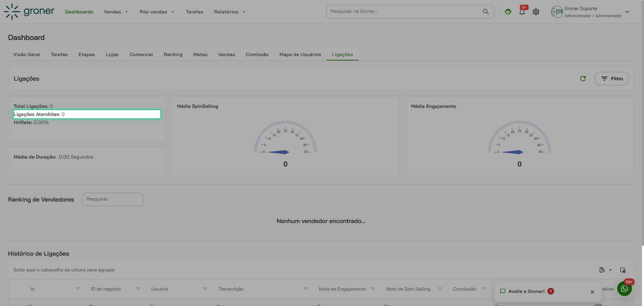Viewport: 644px width, 306px height.
Task: Expand the Vendas menu dropdown
Action: tap(126, 12)
